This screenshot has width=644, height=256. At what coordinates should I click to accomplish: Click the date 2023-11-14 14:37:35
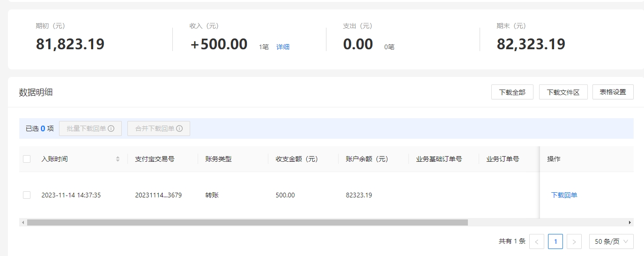[71, 195]
